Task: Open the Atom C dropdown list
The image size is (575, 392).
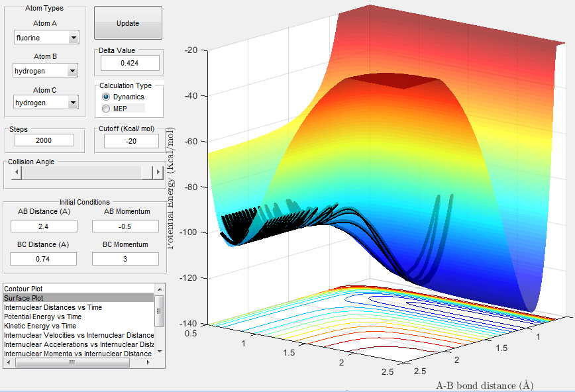Action: click(x=73, y=103)
